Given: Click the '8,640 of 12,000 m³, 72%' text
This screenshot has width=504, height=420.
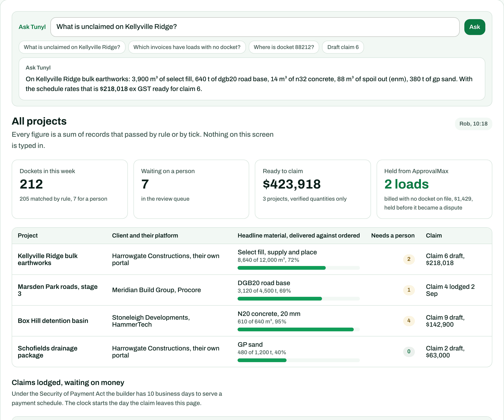Looking at the screenshot, I should 268,260.
